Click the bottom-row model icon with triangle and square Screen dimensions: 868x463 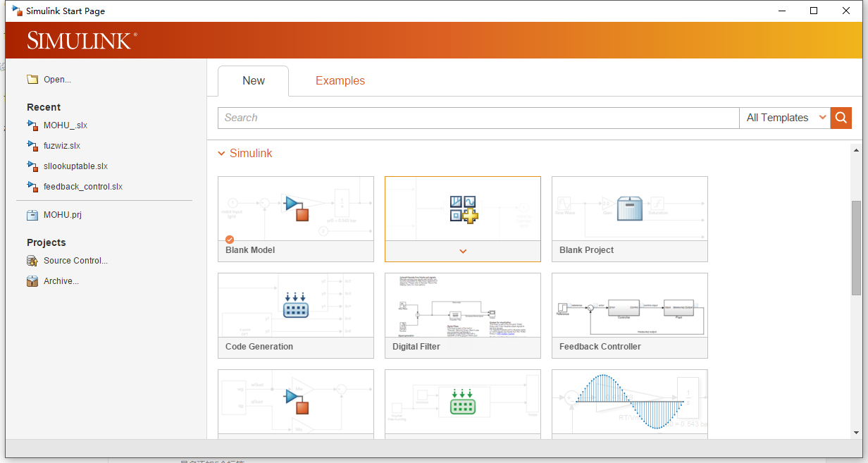tap(296, 402)
